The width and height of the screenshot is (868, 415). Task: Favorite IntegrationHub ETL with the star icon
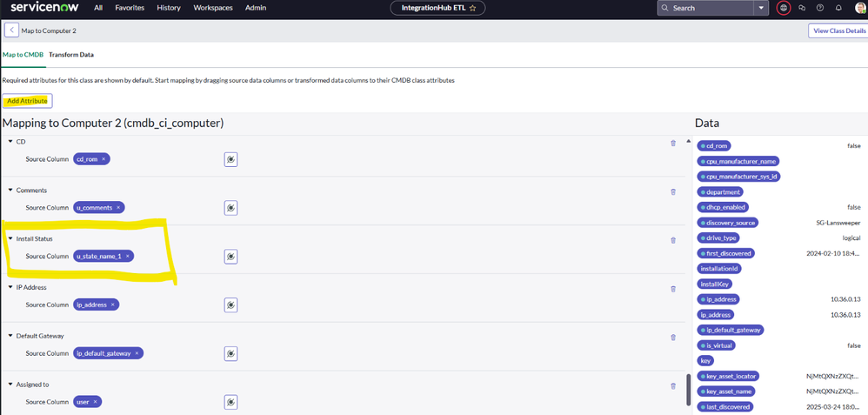pyautogui.click(x=472, y=8)
